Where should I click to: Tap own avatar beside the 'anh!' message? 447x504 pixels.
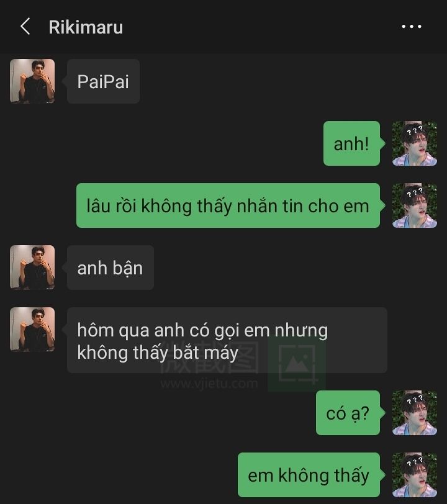pyautogui.click(x=415, y=143)
